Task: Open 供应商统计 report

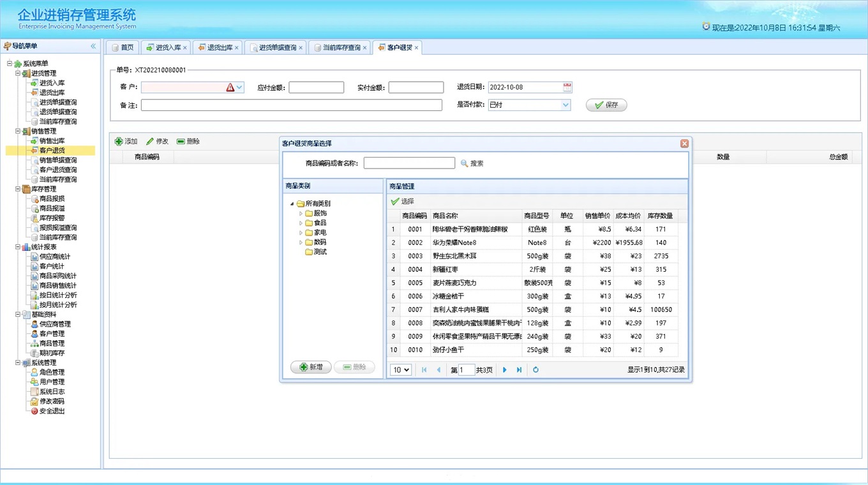Action: click(55, 257)
